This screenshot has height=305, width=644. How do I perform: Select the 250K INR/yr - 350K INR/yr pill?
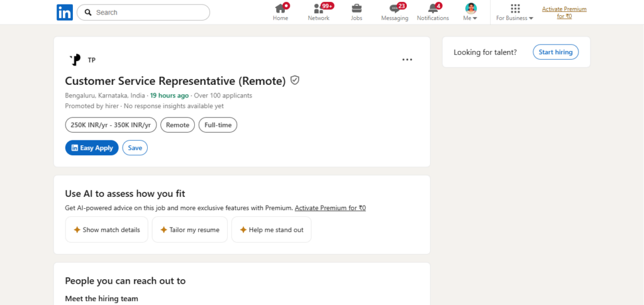click(x=111, y=125)
